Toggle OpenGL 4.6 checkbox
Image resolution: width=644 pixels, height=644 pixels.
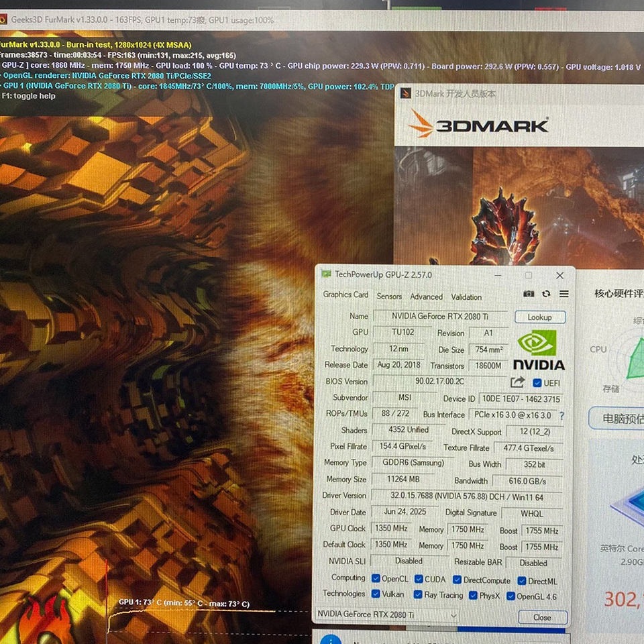tap(511, 596)
